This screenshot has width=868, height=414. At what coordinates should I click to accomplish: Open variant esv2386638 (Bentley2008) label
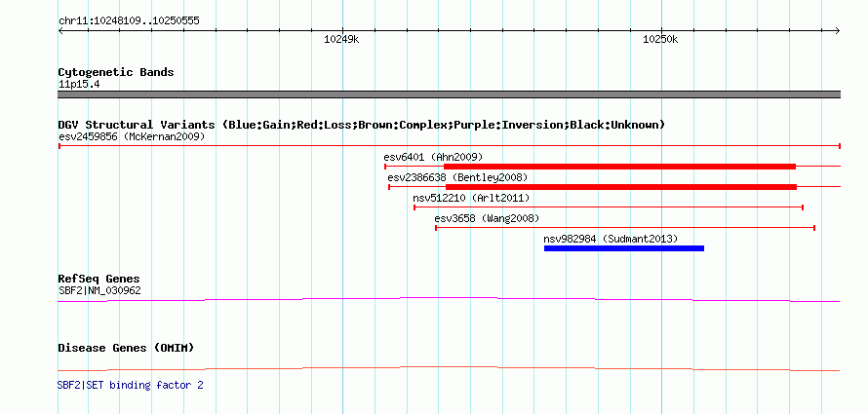pyautogui.click(x=457, y=177)
